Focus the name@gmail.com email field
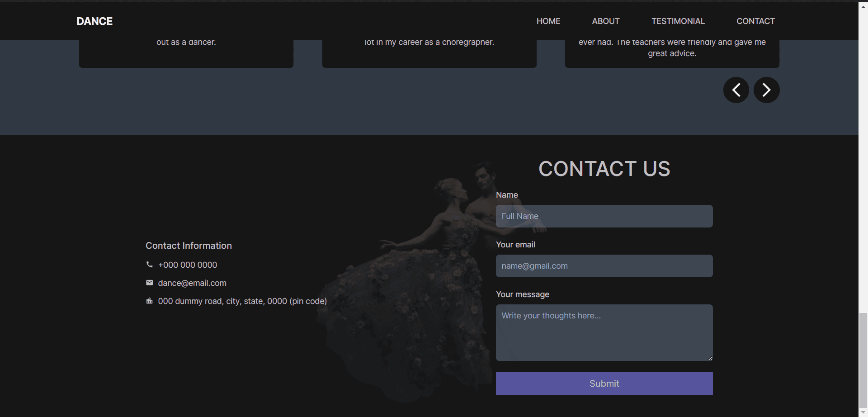 tap(604, 266)
